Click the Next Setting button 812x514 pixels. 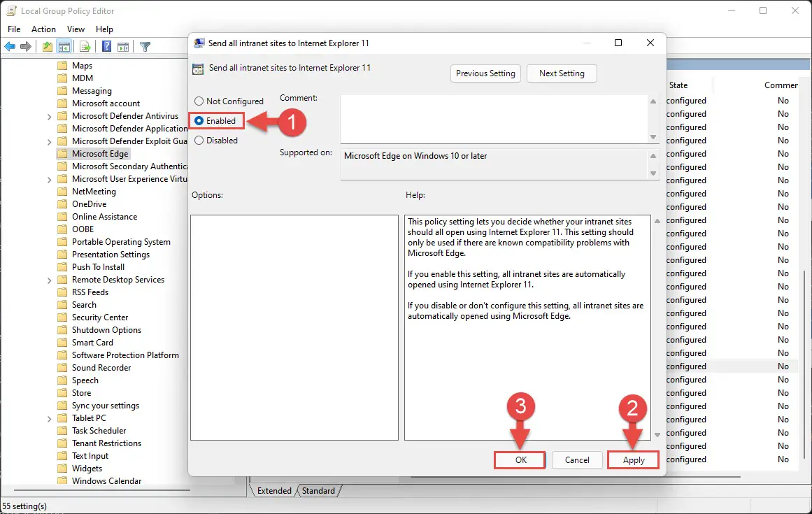[x=562, y=73]
